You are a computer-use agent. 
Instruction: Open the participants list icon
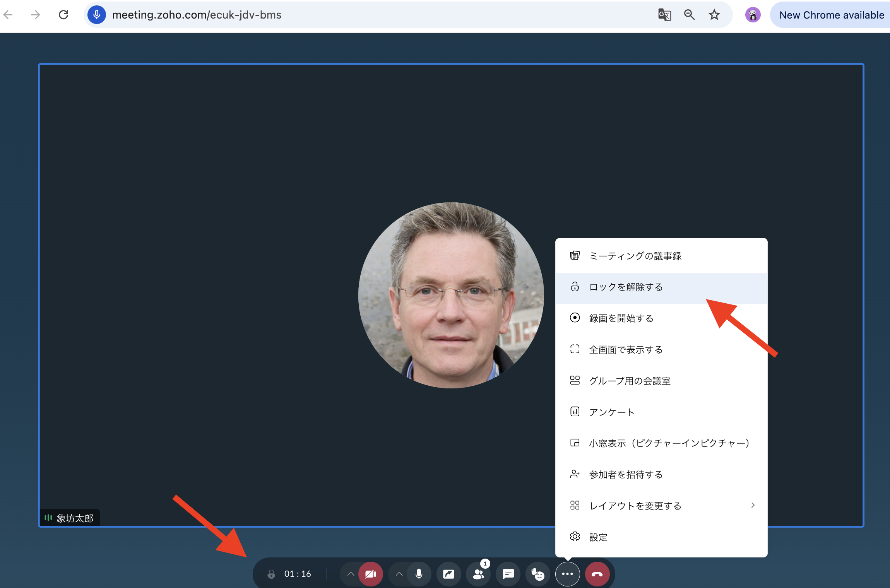point(478,574)
